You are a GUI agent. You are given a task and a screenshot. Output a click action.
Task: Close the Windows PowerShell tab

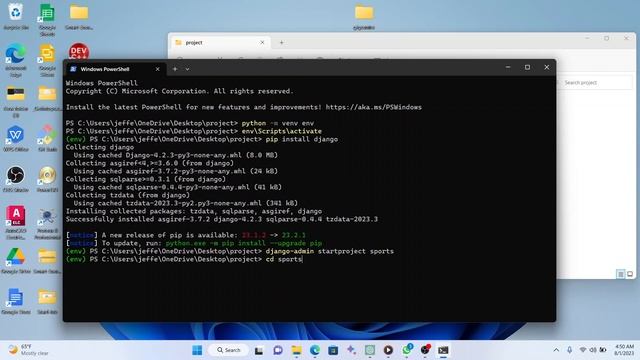[x=158, y=69]
